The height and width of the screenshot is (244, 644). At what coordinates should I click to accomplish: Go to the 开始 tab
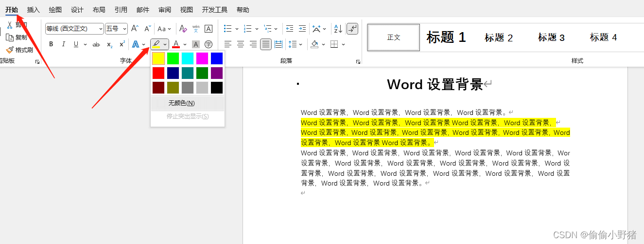coord(12,10)
